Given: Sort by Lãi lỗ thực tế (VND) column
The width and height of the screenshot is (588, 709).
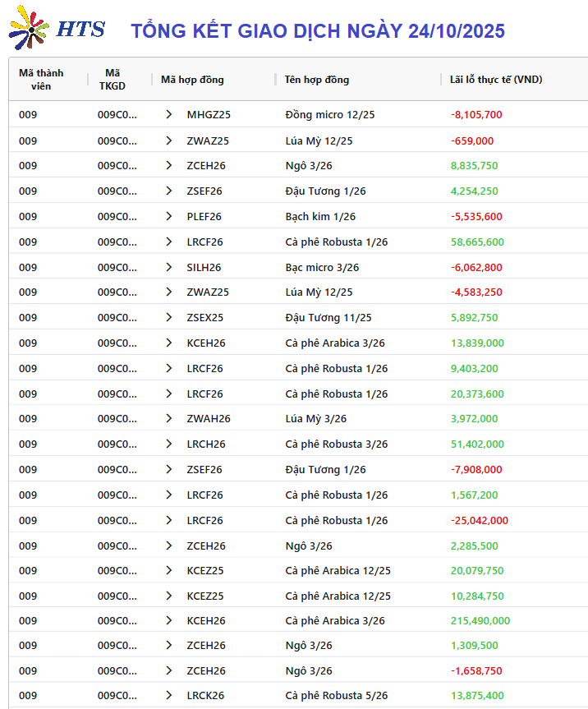Looking at the screenshot, I should 496,80.
